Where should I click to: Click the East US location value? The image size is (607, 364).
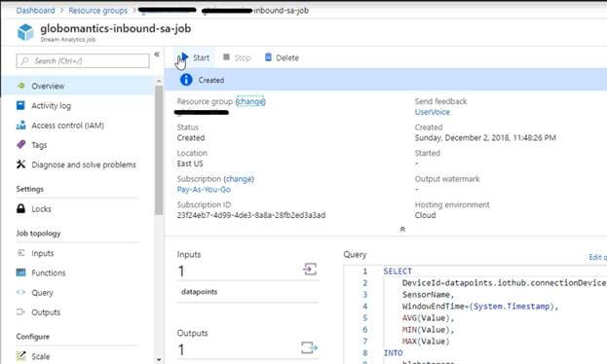pos(190,164)
